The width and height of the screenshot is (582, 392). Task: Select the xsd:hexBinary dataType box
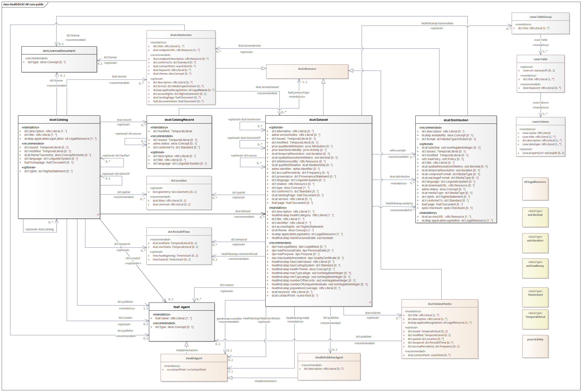[x=535, y=268]
